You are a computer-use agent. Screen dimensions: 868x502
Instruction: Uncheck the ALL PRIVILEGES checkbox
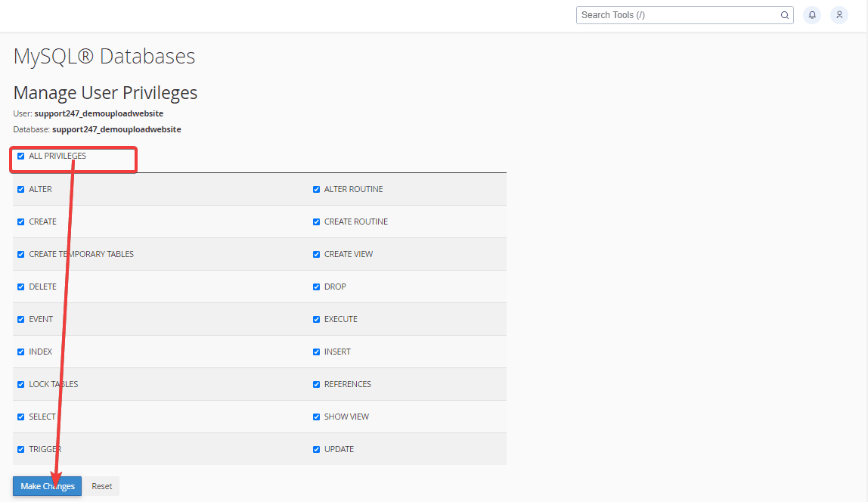click(x=21, y=156)
